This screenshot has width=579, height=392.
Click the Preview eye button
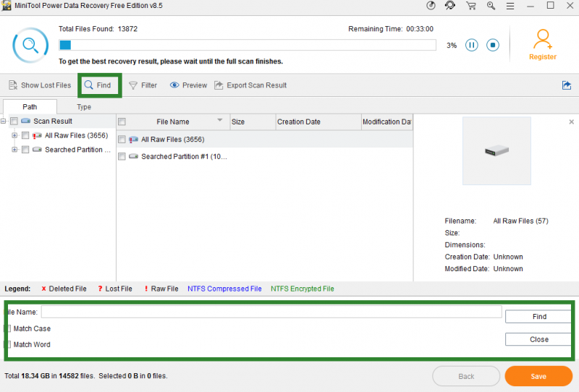point(188,85)
